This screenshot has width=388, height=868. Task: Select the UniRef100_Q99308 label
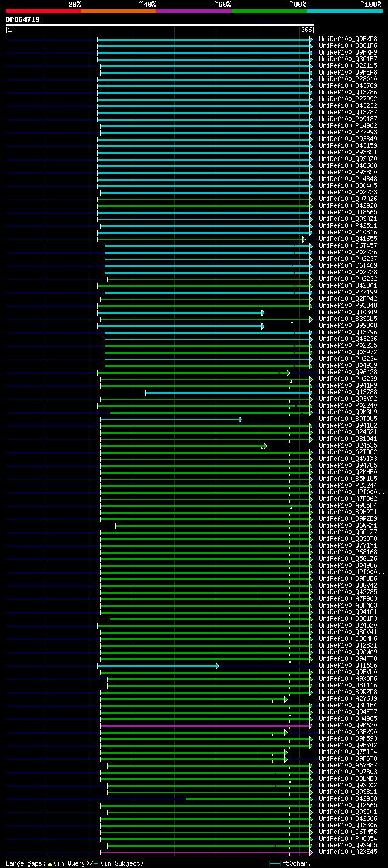coord(348,326)
